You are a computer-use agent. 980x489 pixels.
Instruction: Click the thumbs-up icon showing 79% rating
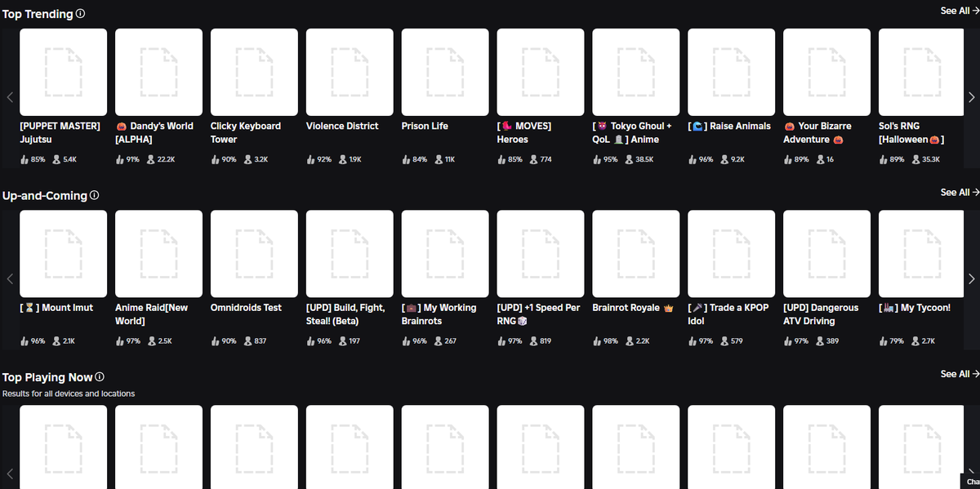tap(883, 341)
